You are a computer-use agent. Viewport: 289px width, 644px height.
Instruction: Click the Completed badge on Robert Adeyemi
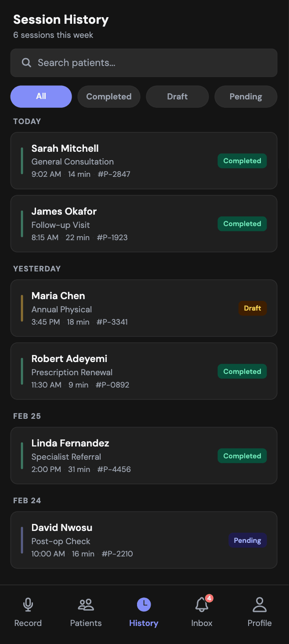242,371
